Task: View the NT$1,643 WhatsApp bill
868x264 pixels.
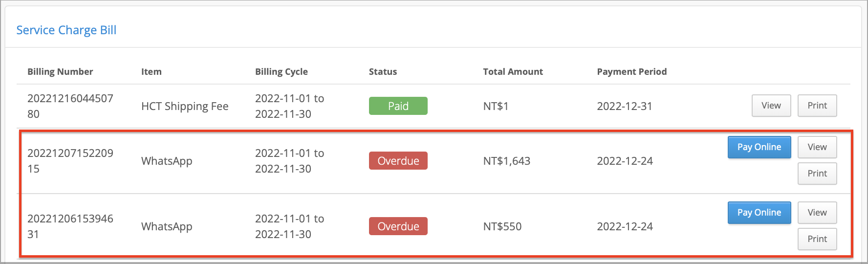Action: [817, 147]
